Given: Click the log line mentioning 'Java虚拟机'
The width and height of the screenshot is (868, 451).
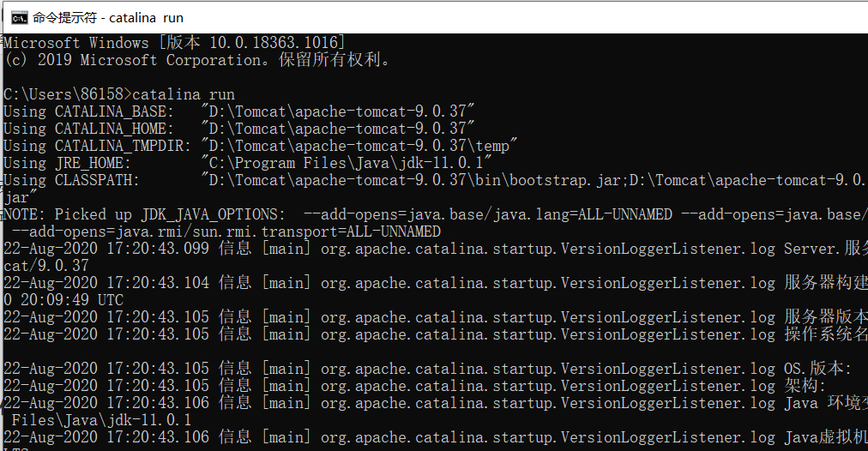Looking at the screenshot, I should [x=436, y=437].
